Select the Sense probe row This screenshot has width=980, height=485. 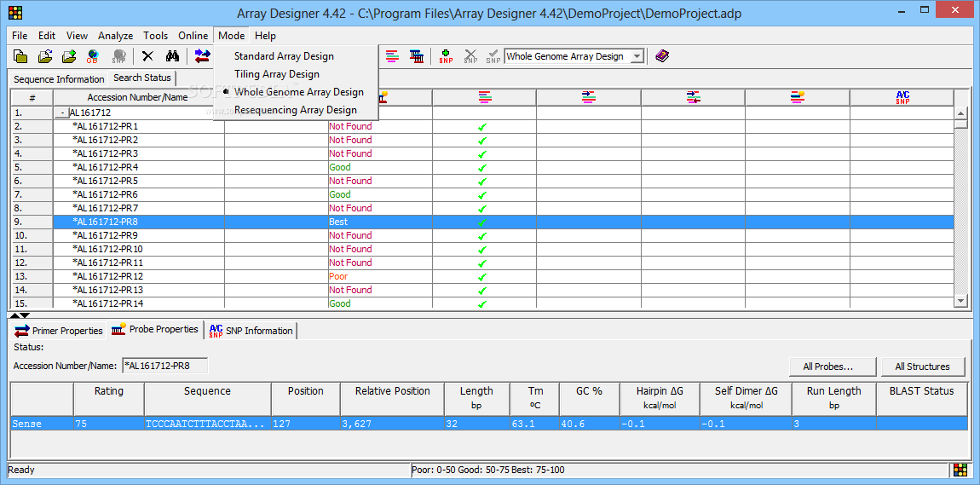[489, 424]
